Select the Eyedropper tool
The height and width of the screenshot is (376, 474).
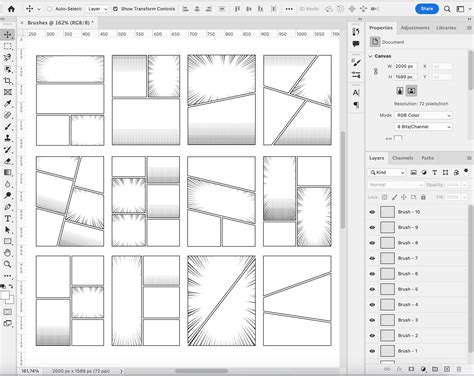pyautogui.click(x=7, y=104)
